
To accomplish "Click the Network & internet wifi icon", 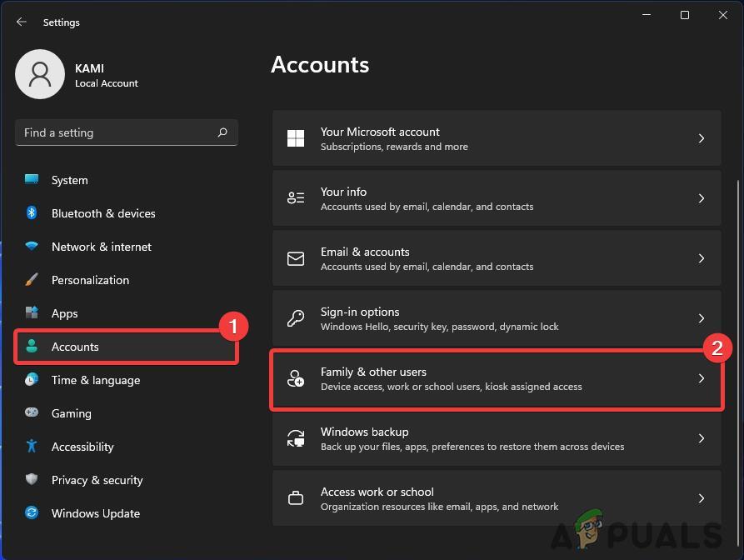I will coord(32,247).
